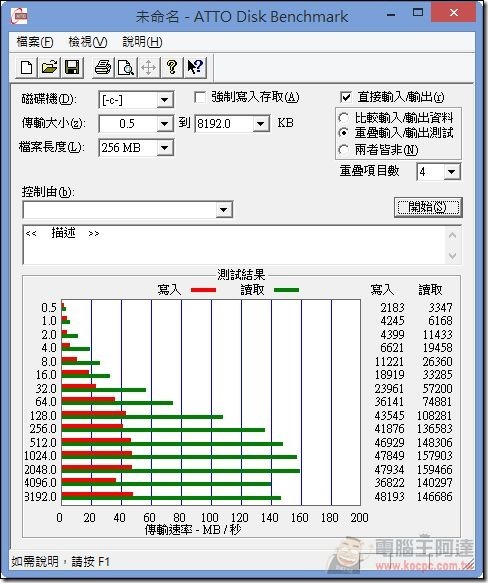Expand the 磁碟機 drive dropdown
Image resolution: width=488 pixels, height=583 pixels.
(x=164, y=100)
